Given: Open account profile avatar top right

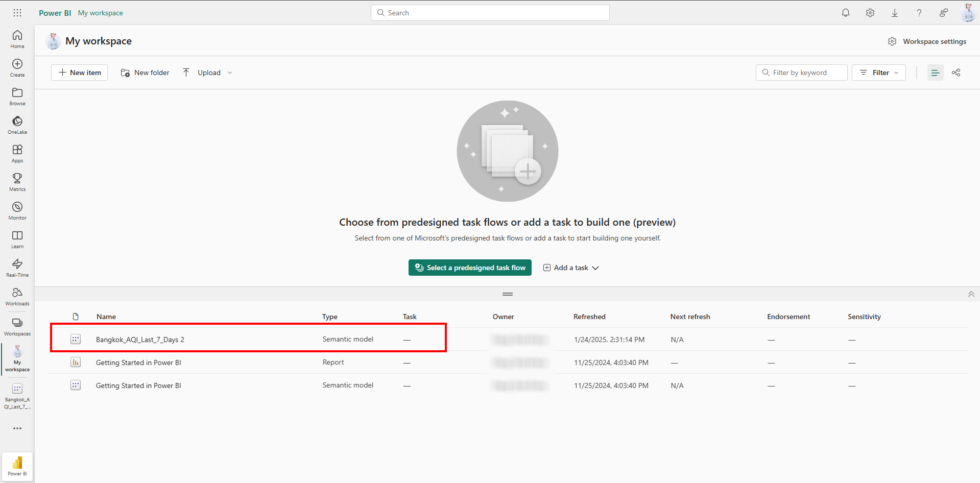Looking at the screenshot, I should [968, 13].
